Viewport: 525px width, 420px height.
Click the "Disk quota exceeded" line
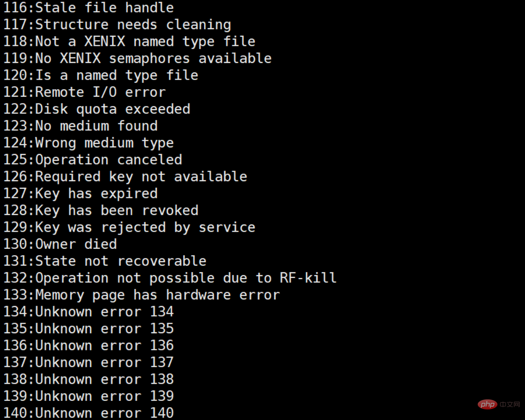tap(97, 109)
